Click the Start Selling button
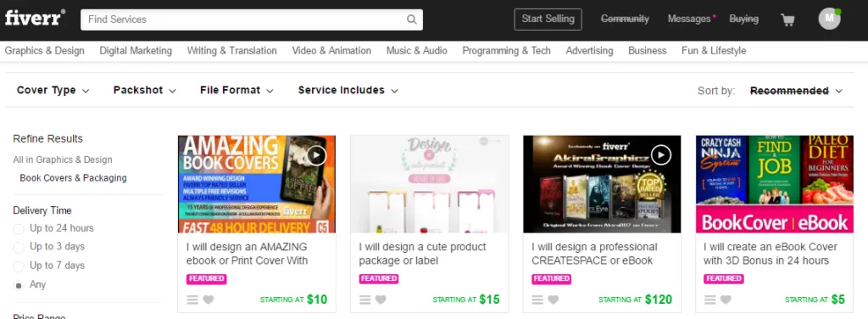 click(548, 19)
